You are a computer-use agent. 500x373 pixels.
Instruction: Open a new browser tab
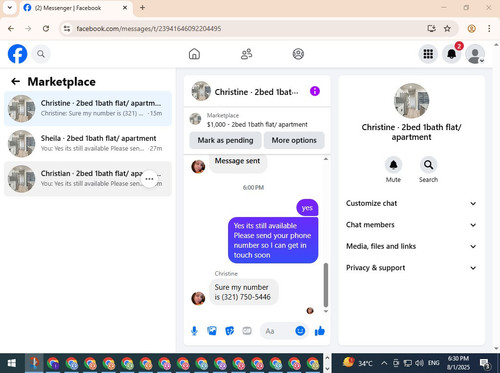142,8
